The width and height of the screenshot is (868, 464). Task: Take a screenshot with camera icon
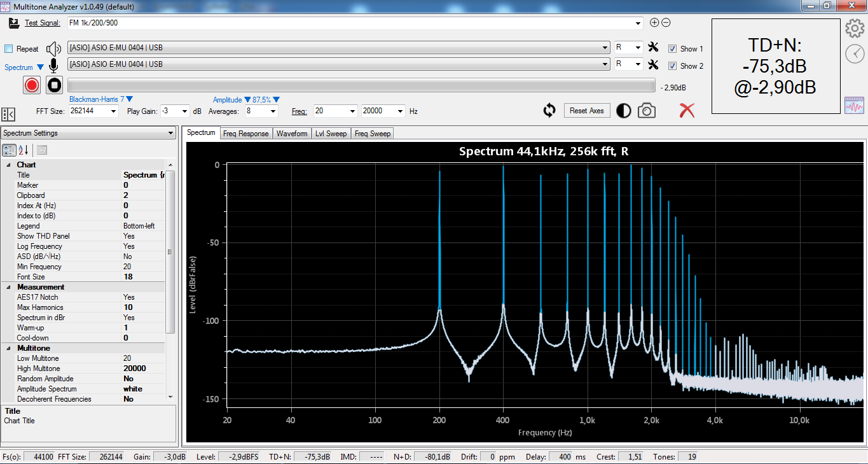(647, 111)
